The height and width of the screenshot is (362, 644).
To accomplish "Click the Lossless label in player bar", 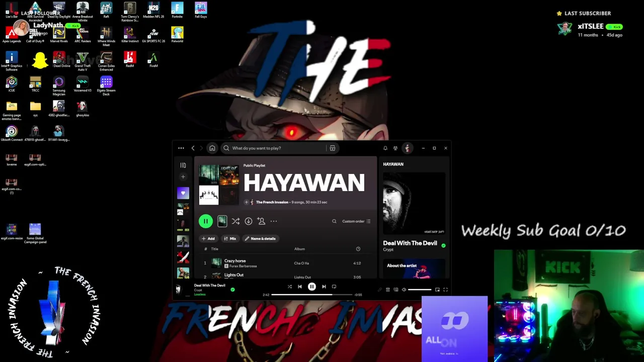I will (200, 294).
